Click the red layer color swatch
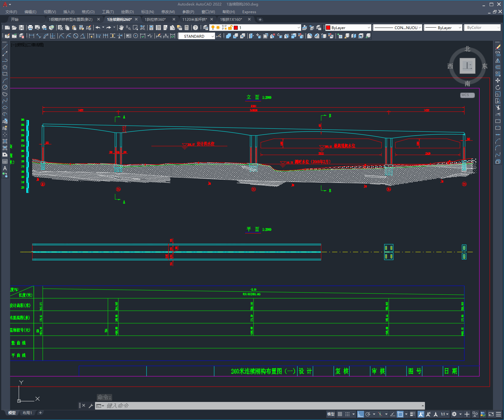This screenshot has height=420, width=504. coord(236,28)
